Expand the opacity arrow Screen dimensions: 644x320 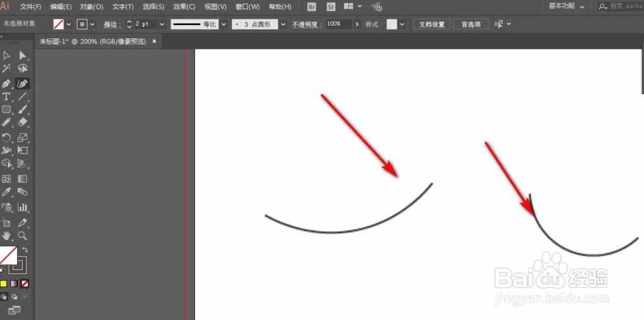coord(357,24)
